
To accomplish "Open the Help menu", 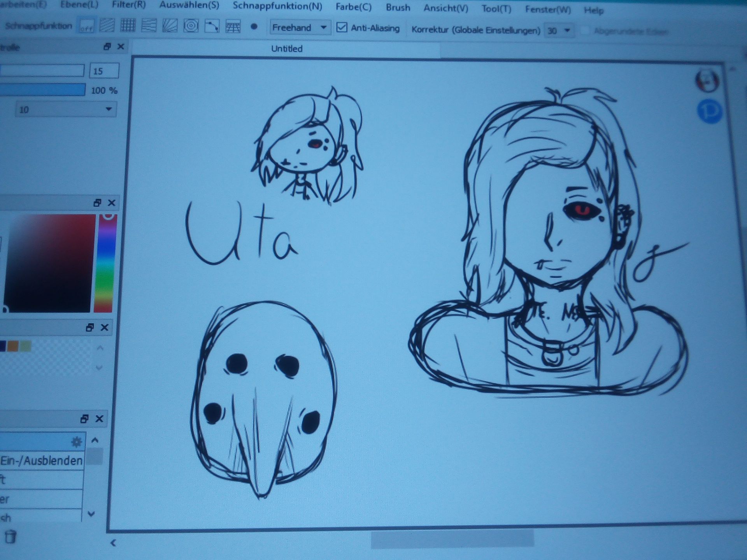I will [594, 10].
